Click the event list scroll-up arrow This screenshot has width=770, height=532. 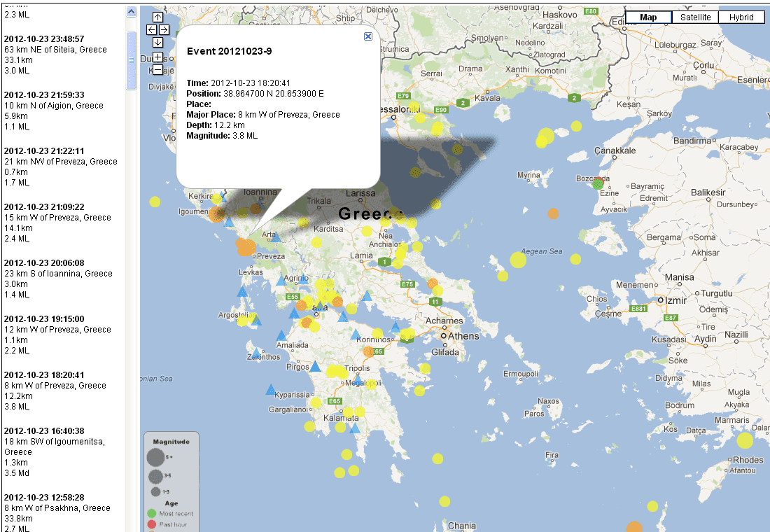coord(131,12)
